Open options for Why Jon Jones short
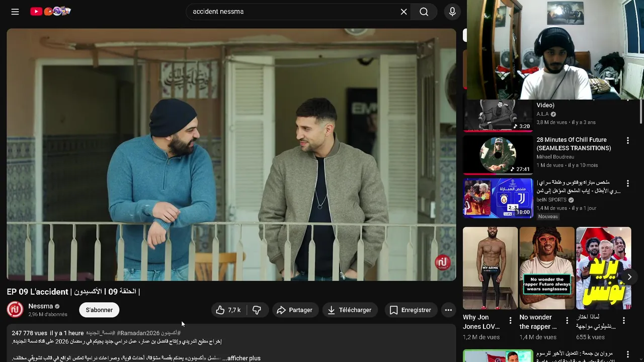Image resolution: width=644 pixels, height=362 pixels. (x=510, y=320)
